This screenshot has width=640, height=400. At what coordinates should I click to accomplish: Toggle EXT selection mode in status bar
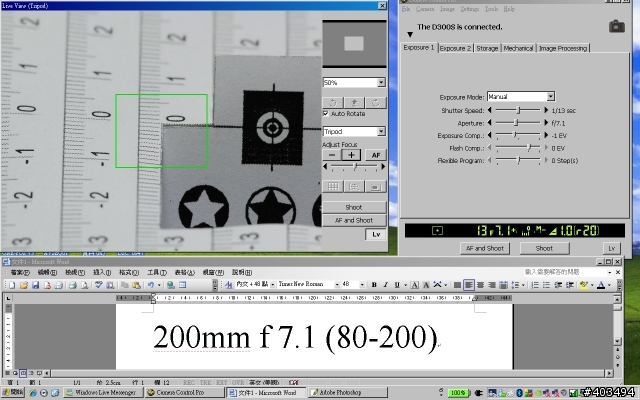222,382
